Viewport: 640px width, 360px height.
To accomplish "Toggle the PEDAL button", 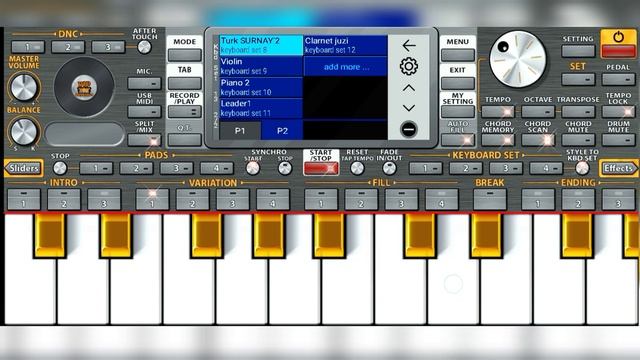I will pos(618,80).
